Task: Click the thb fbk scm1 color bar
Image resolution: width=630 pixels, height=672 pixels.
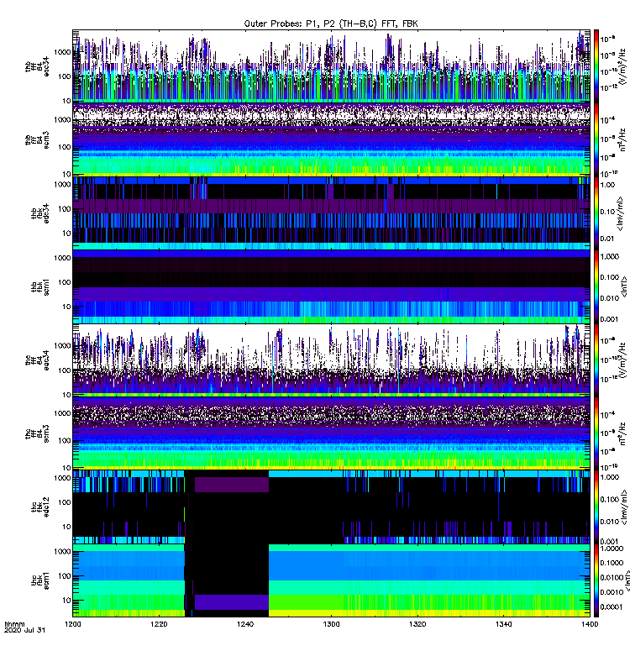Action: (596, 286)
